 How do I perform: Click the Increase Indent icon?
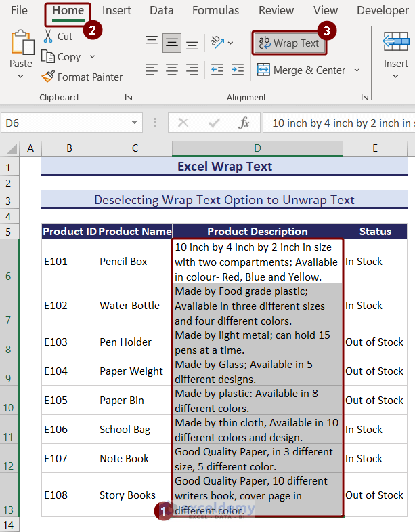pyautogui.click(x=237, y=70)
